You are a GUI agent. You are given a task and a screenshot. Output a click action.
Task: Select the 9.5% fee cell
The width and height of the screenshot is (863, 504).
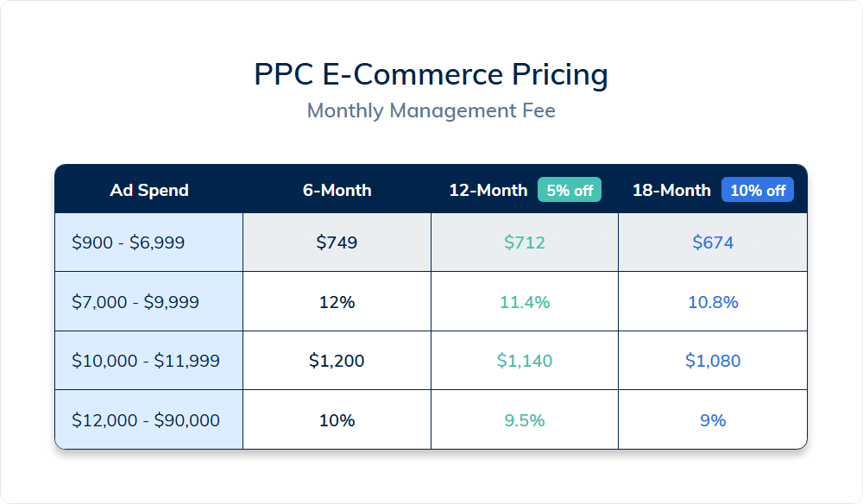(x=525, y=420)
